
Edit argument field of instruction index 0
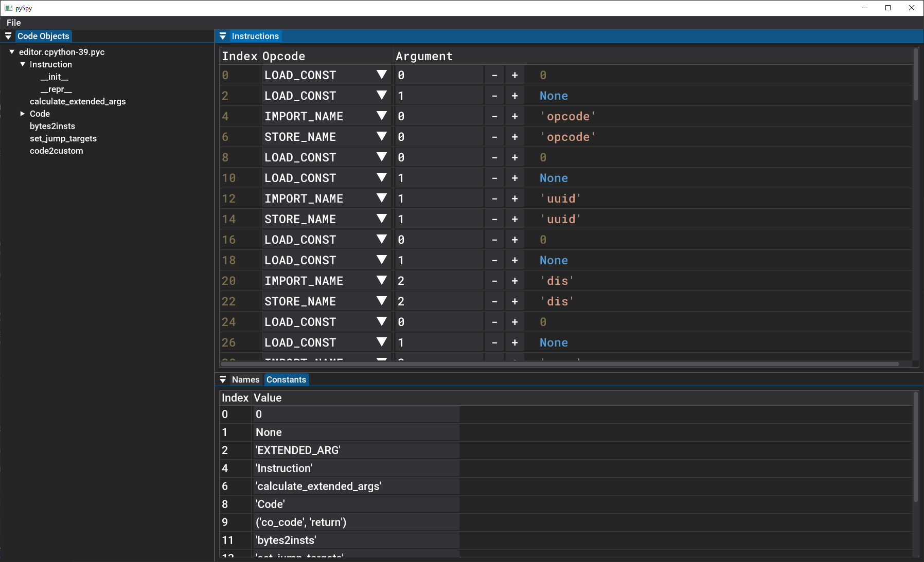[439, 75]
